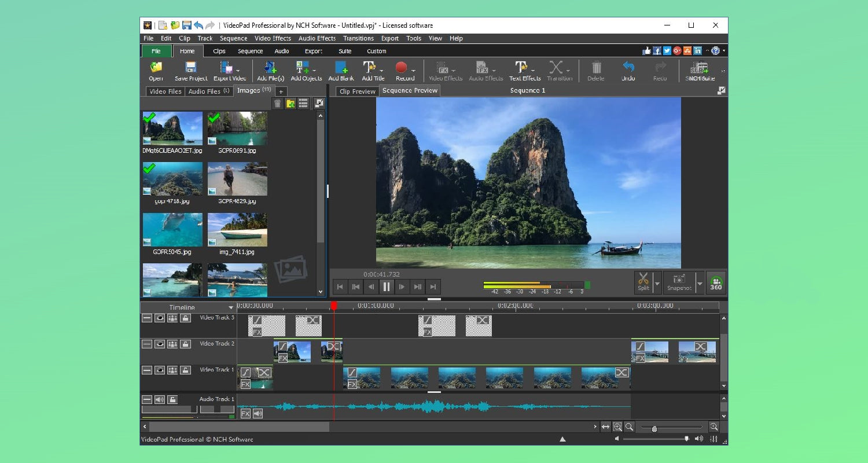Click the thumbs-up like icon
Image resolution: width=868 pixels, height=463 pixels.
(x=648, y=51)
